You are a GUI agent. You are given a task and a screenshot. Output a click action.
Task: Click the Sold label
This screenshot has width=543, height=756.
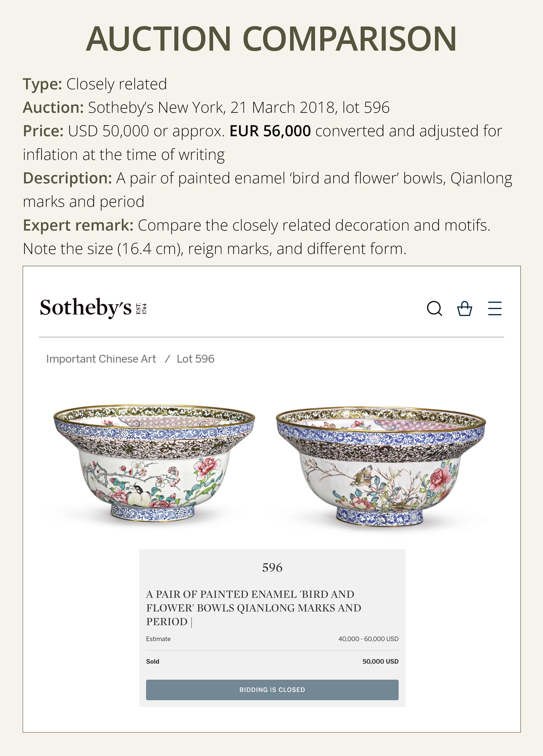[x=153, y=661]
